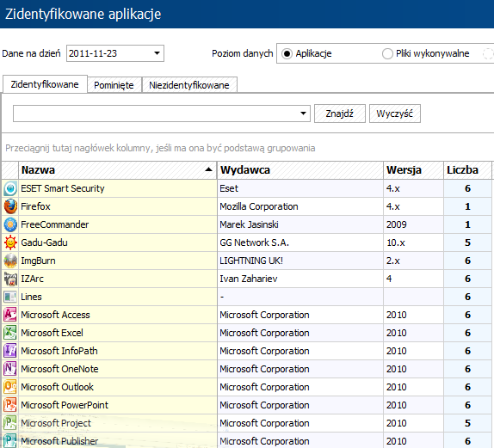Select the Firefox application icon

tap(10, 206)
